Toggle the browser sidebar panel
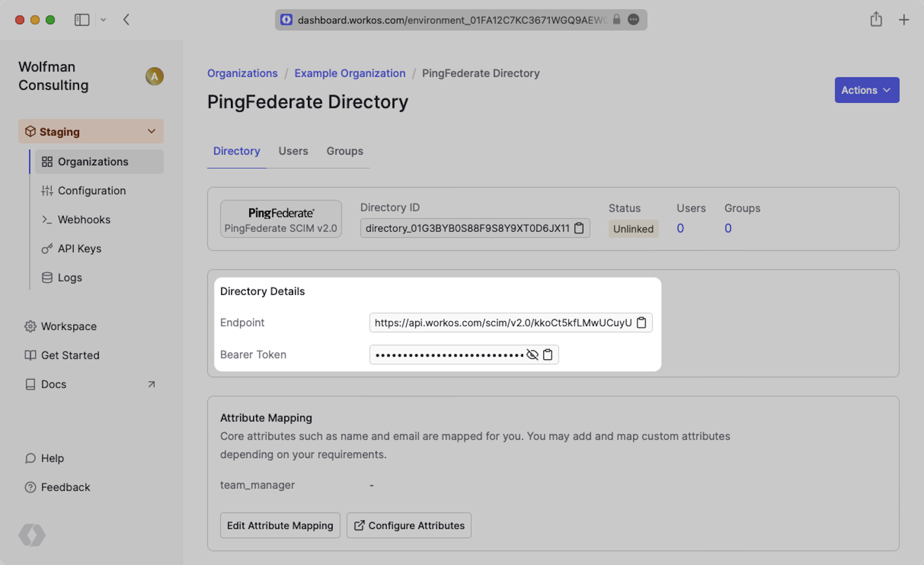Screen dimensions: 924x565 pos(82,20)
